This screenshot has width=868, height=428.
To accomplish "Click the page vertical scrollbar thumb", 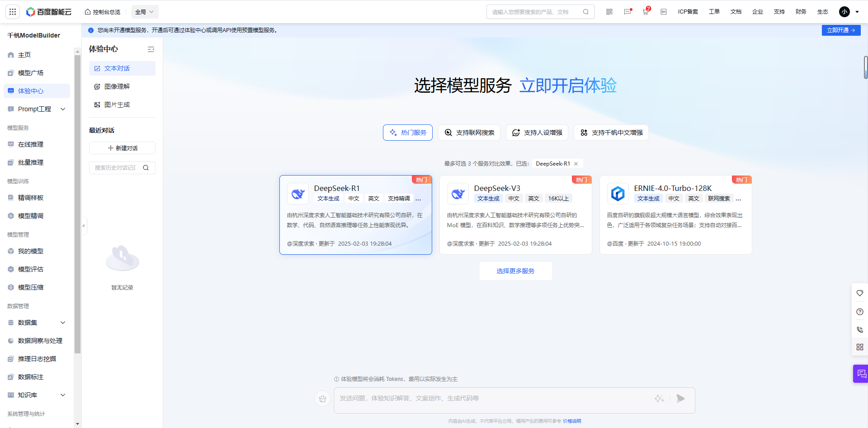I will [865, 67].
